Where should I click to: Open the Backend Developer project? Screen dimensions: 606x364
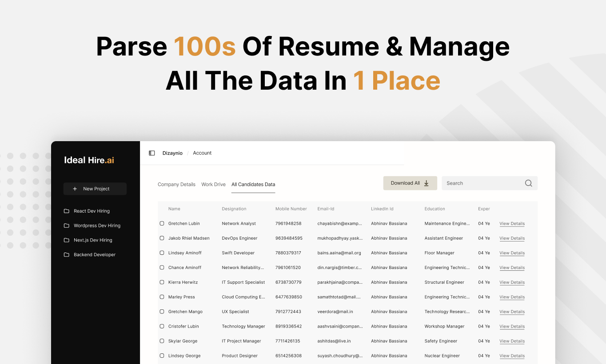click(x=95, y=255)
